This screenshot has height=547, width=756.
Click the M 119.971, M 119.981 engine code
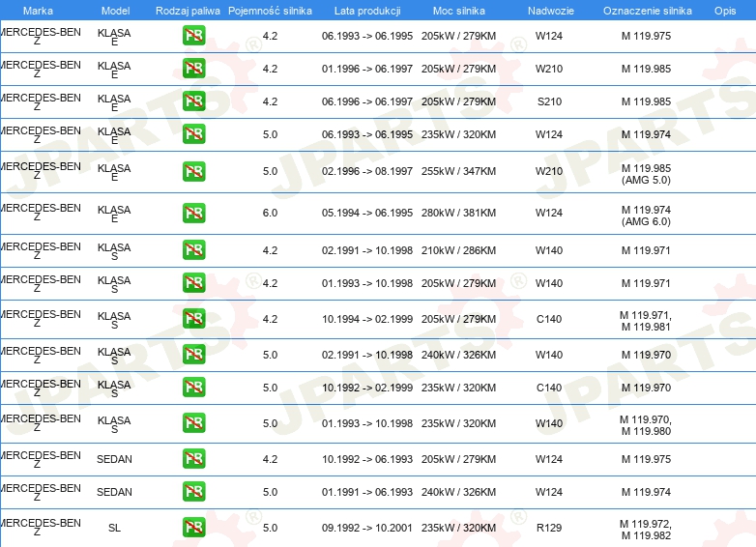tap(646, 321)
